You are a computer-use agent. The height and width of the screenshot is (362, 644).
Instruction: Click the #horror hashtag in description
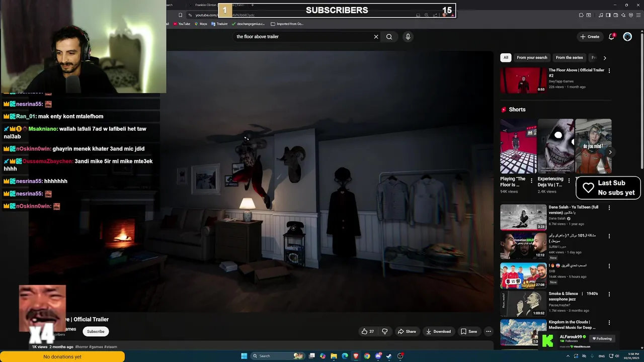pyautogui.click(x=82, y=347)
